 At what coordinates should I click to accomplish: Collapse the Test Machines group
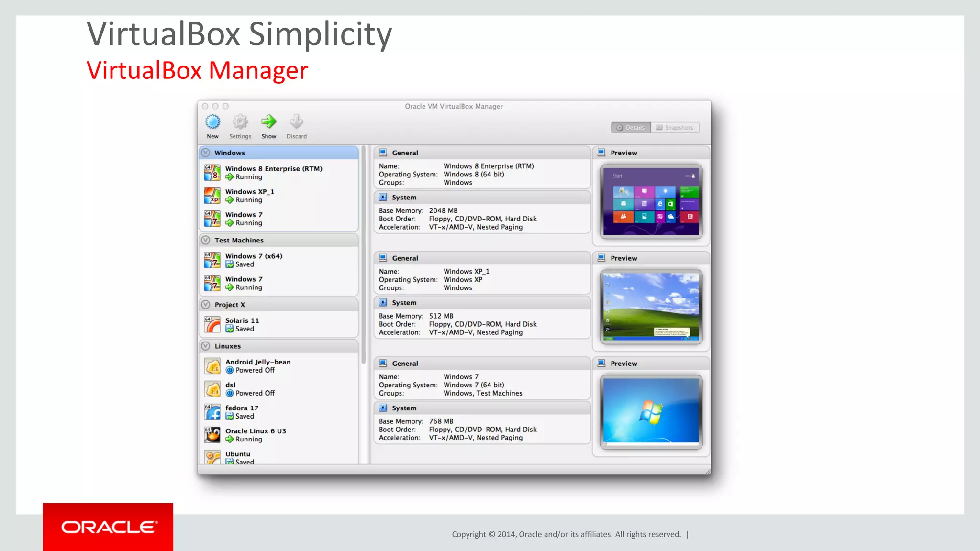click(206, 240)
